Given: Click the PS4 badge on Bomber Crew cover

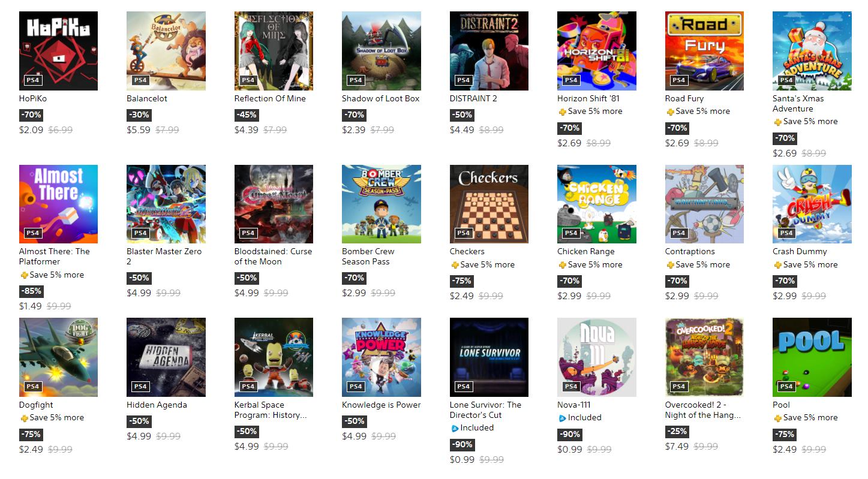Looking at the screenshot, I should click(x=356, y=233).
